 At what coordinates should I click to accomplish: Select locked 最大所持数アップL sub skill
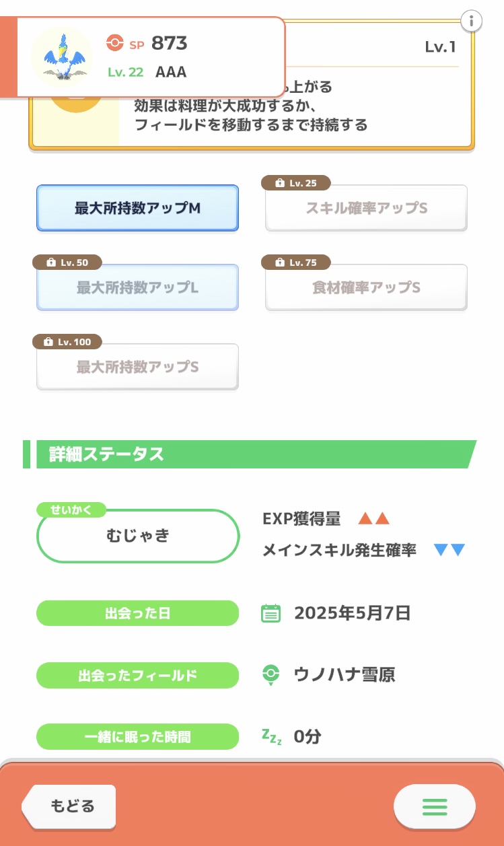click(137, 288)
